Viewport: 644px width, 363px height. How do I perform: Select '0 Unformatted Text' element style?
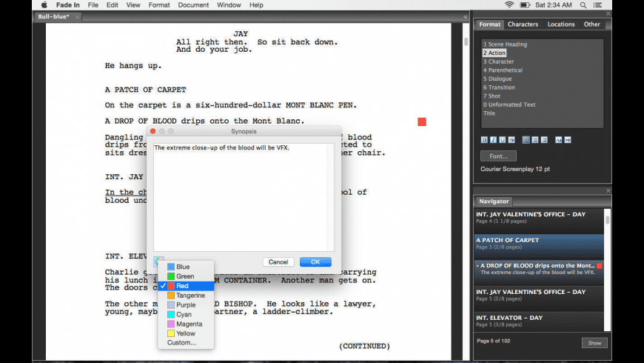click(509, 105)
